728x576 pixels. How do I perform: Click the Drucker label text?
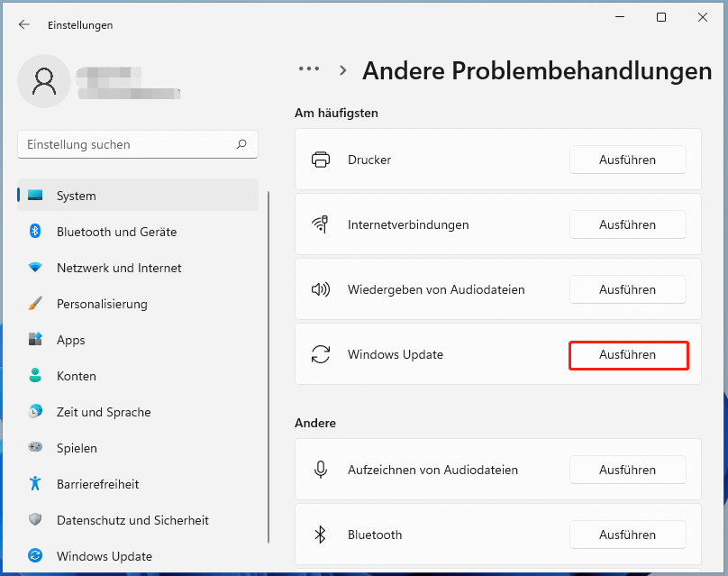369,160
